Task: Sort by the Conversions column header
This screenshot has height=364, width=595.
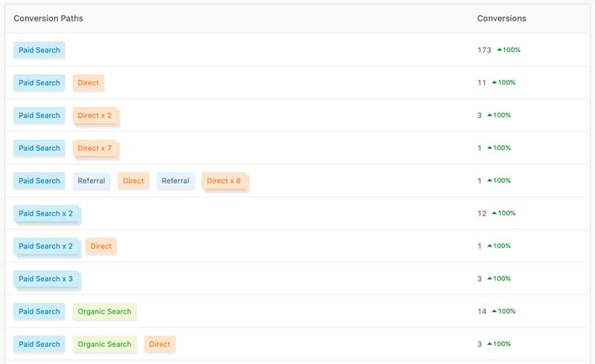Action: pyautogui.click(x=501, y=19)
